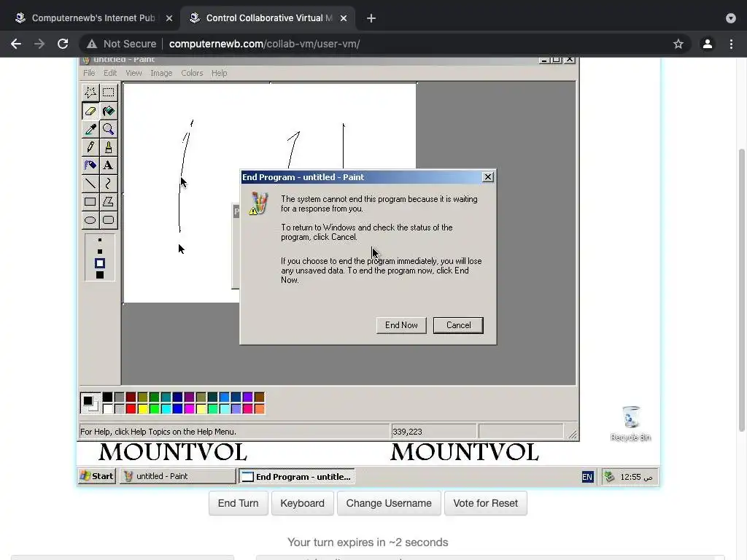Select the Text tool
Viewport: 747px width, 560px height.
pos(109,166)
